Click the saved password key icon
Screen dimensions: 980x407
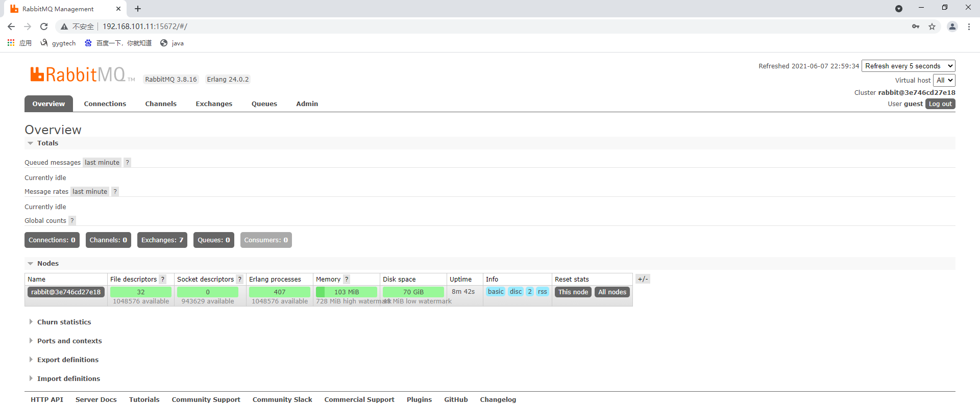click(x=916, y=27)
